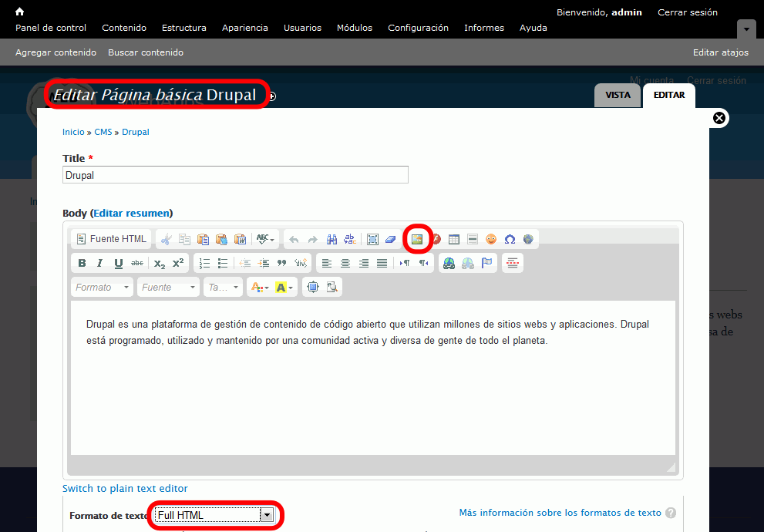Switch to the VISTA tab
The height and width of the screenshot is (532, 764).
click(x=618, y=95)
